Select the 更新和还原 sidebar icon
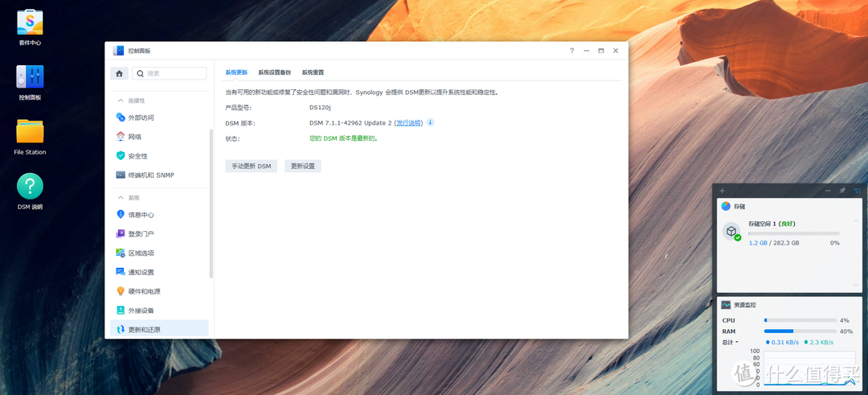The height and width of the screenshot is (395, 868). coord(120,329)
